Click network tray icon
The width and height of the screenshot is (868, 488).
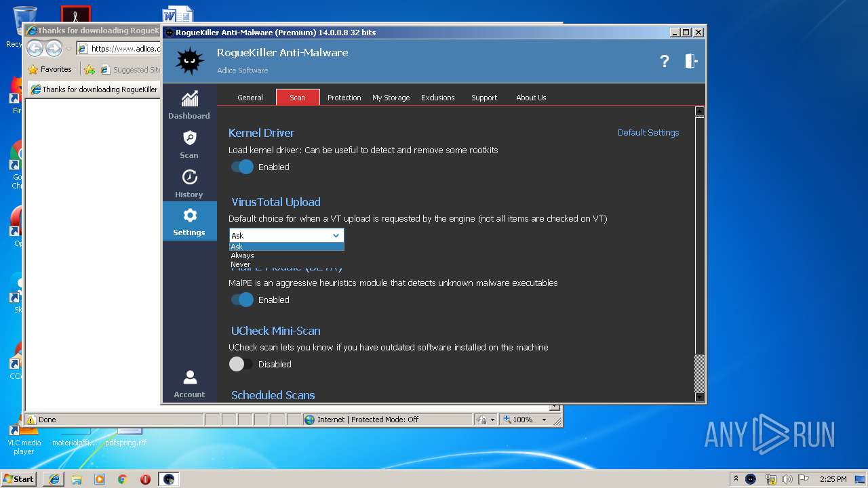pos(771,479)
